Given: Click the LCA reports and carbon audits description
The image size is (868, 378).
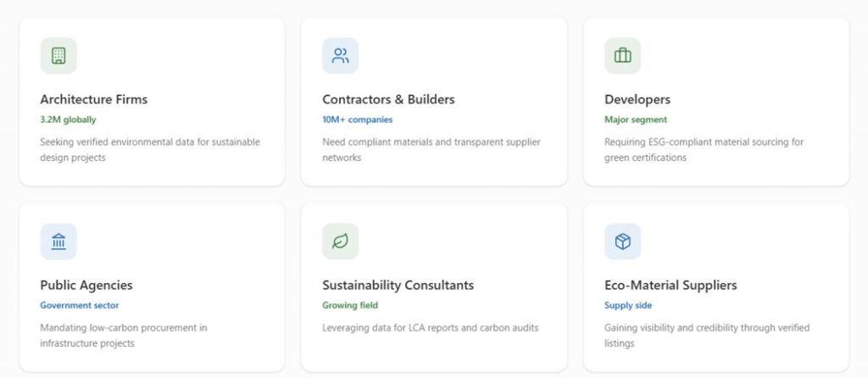Looking at the screenshot, I should coord(430,328).
